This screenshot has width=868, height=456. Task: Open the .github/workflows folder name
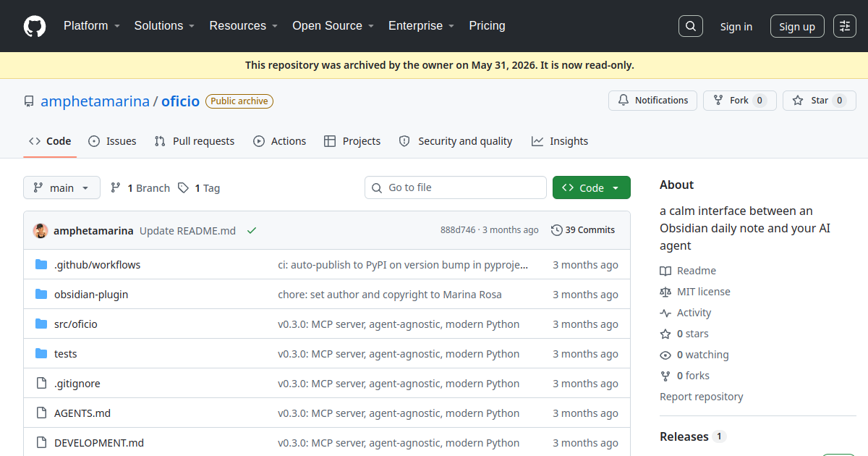(x=98, y=265)
